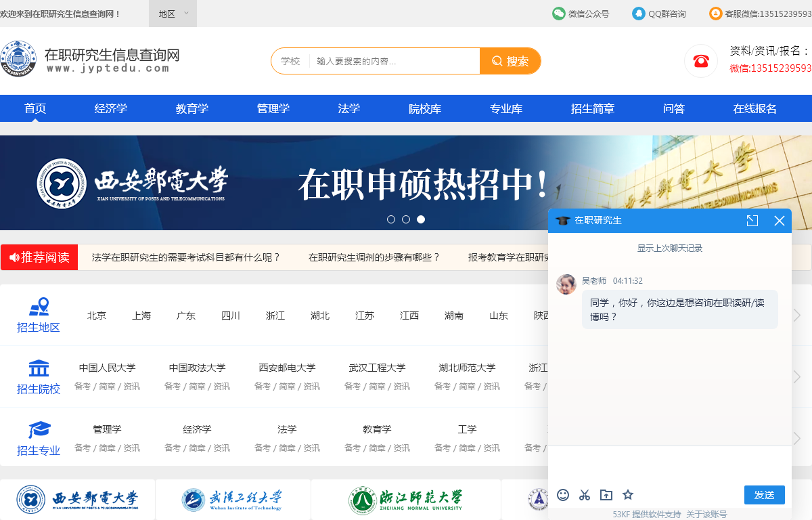This screenshot has height=520, width=812.
Task: Click the file upload icon in chat
Action: 606,495
